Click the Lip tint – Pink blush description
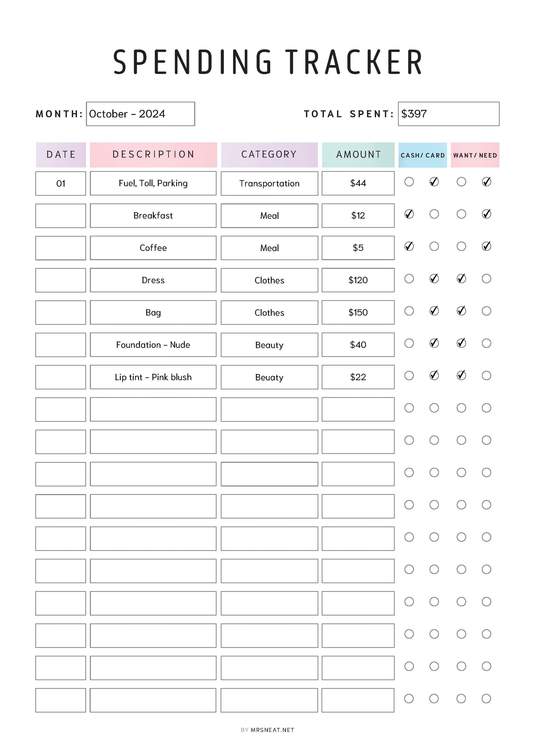535x756 pixels. pos(153,377)
